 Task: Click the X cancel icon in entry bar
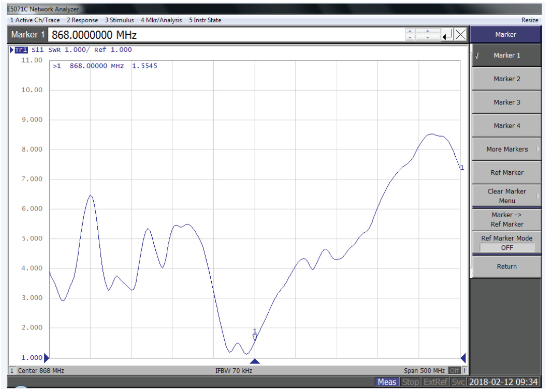461,35
